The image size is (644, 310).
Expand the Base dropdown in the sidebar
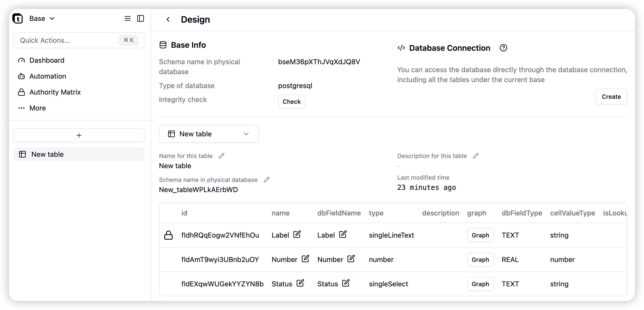42,18
